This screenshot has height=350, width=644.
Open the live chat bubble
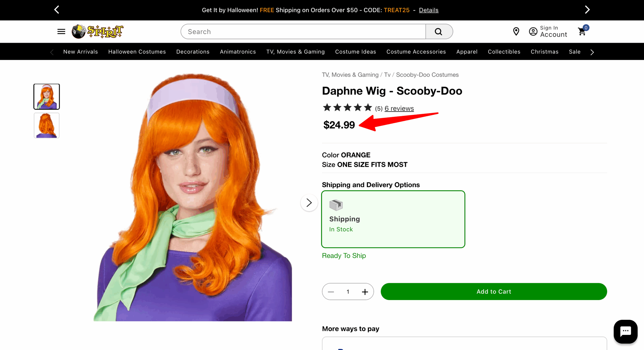point(625,331)
